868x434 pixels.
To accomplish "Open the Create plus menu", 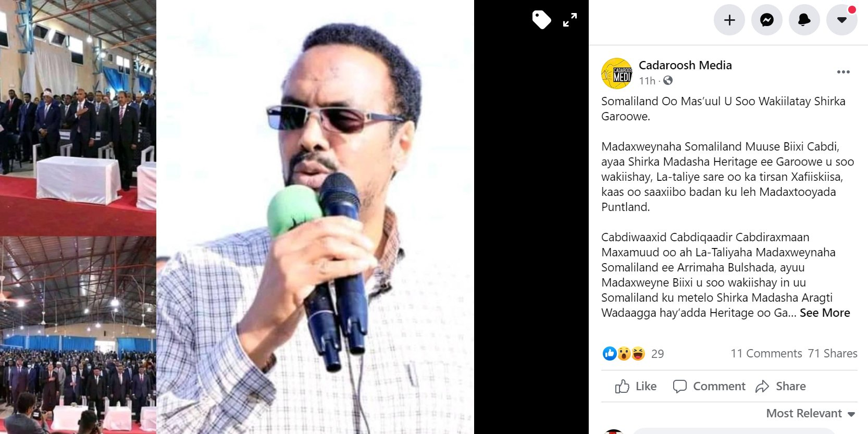I will point(729,20).
